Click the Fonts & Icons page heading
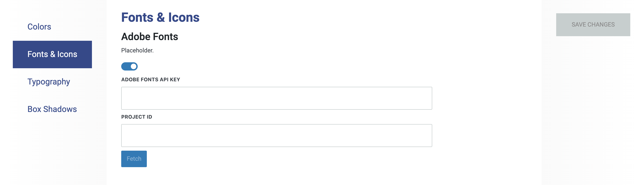 pyautogui.click(x=160, y=18)
